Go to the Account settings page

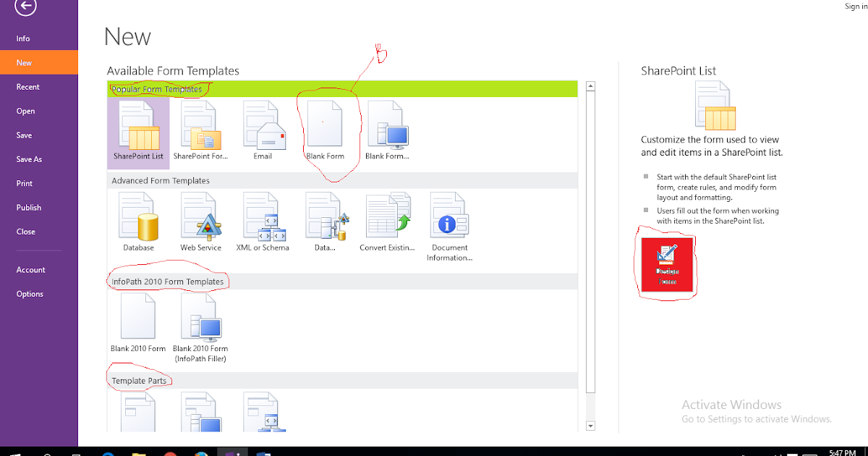[30, 269]
